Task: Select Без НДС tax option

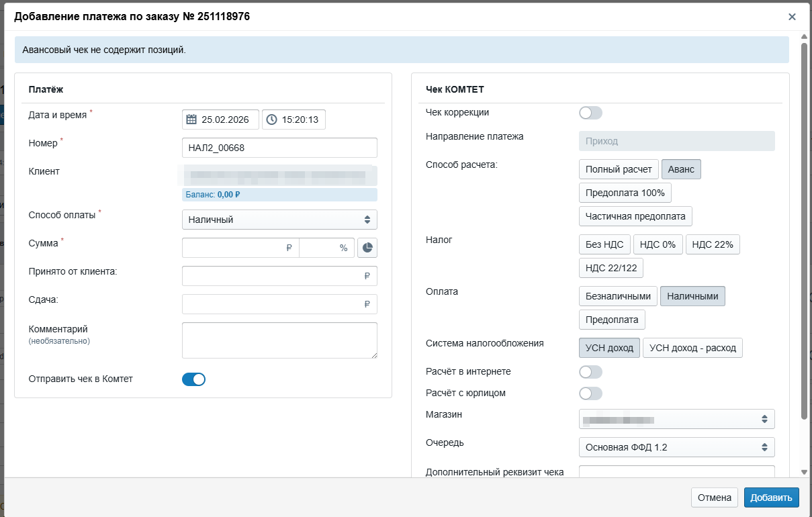Action: (604, 244)
